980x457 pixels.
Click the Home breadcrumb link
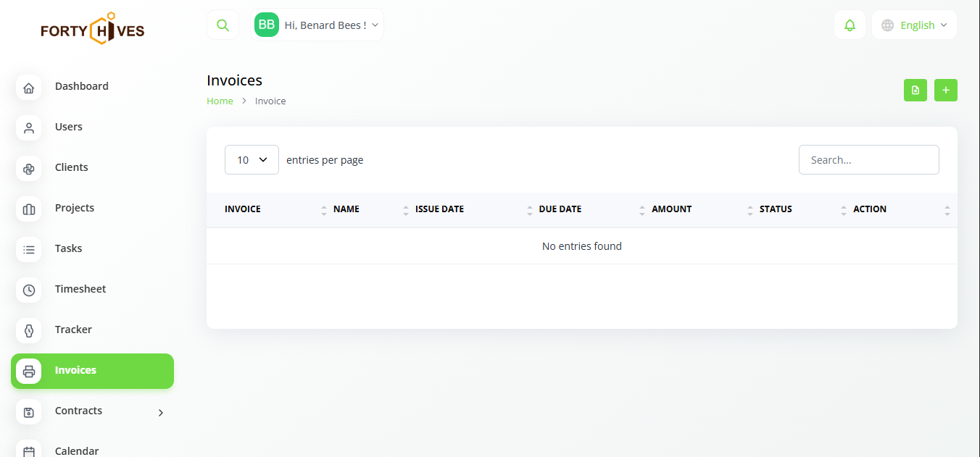coord(220,101)
